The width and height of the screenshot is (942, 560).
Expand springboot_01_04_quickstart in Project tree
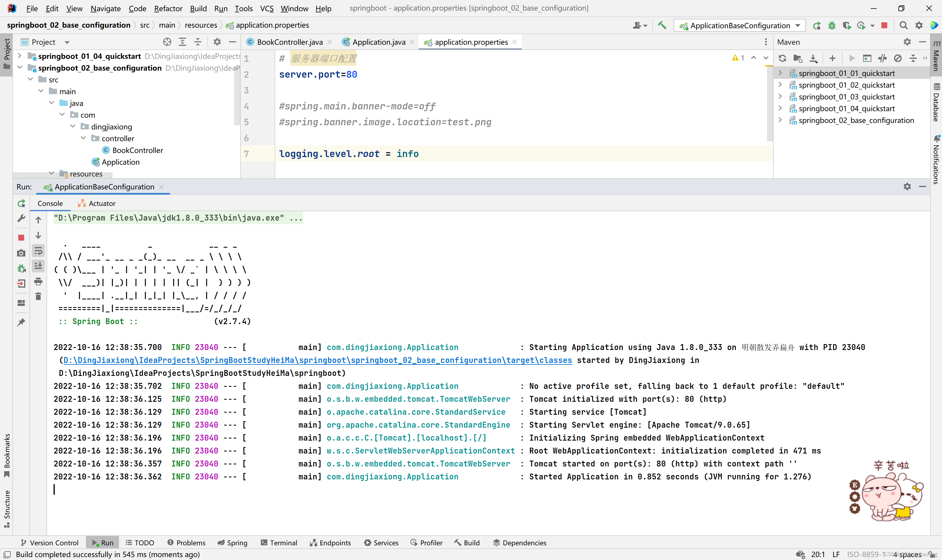click(x=20, y=56)
